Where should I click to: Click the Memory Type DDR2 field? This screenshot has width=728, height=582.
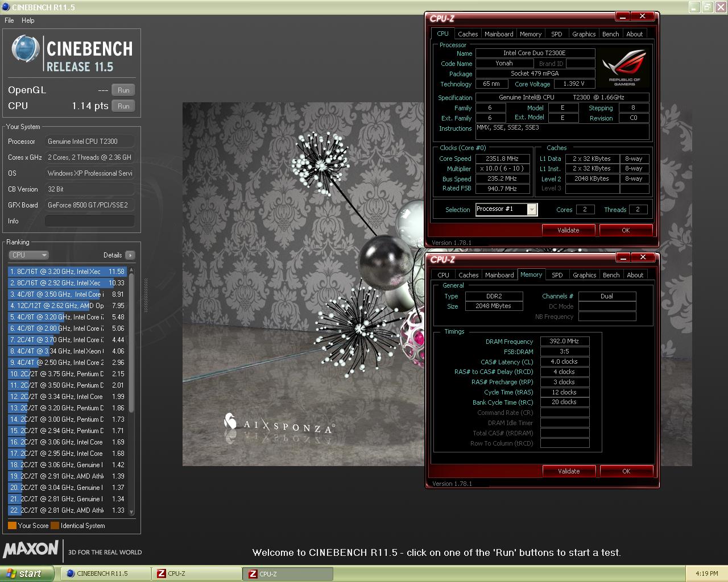(x=494, y=296)
